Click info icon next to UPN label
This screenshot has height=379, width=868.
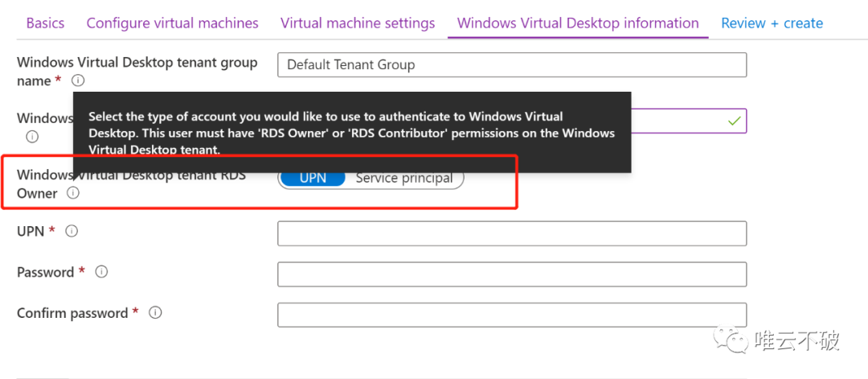pyautogui.click(x=72, y=231)
